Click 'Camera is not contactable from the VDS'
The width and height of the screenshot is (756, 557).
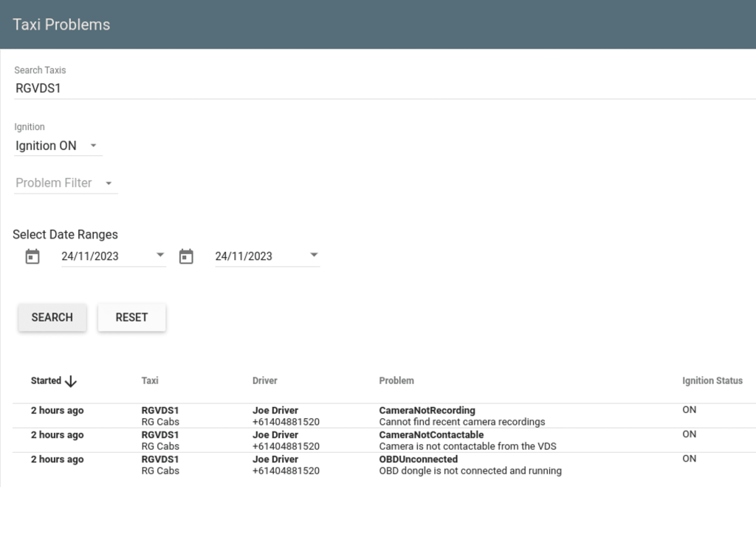(x=467, y=447)
